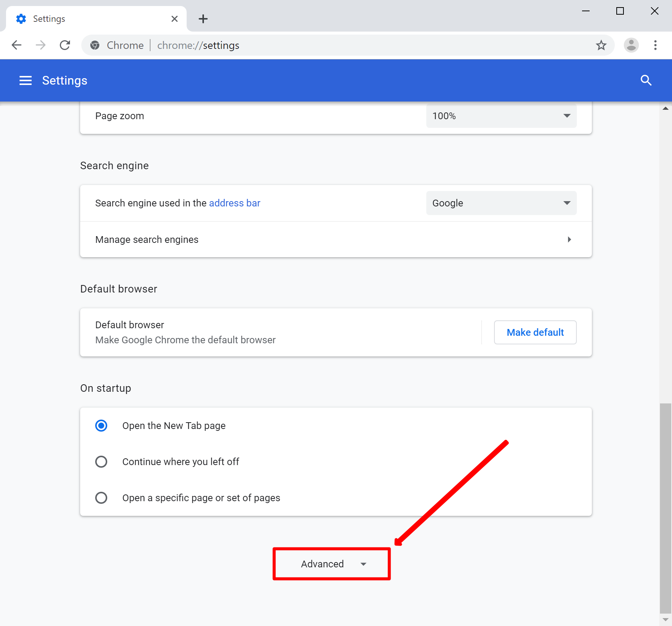Click the scrollbar up arrow

tap(666, 108)
